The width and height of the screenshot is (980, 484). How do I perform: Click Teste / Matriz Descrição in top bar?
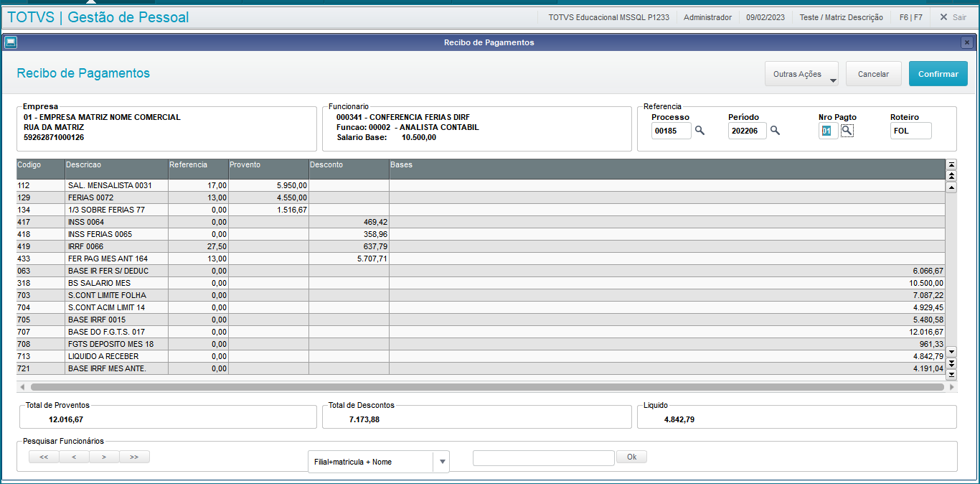tap(841, 17)
